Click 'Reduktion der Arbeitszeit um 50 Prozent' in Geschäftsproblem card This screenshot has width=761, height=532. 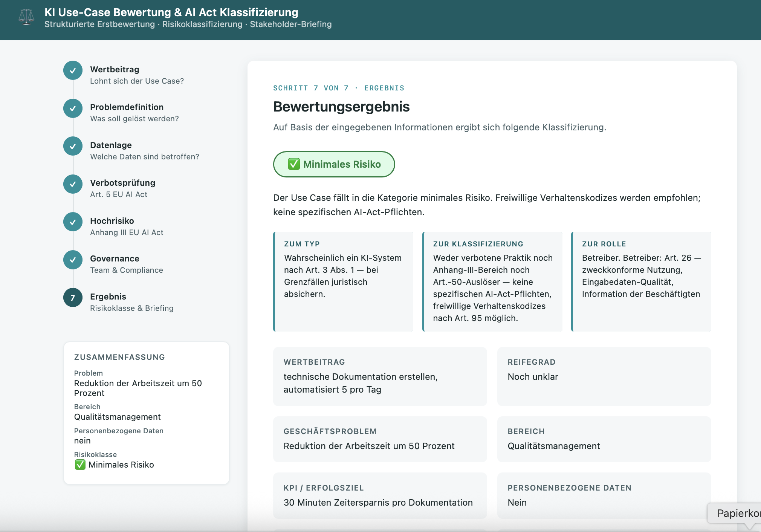(369, 446)
